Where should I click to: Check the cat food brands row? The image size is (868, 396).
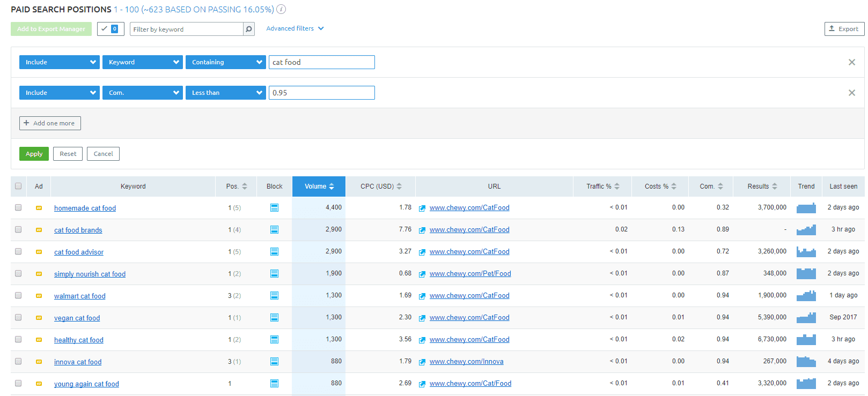18,229
